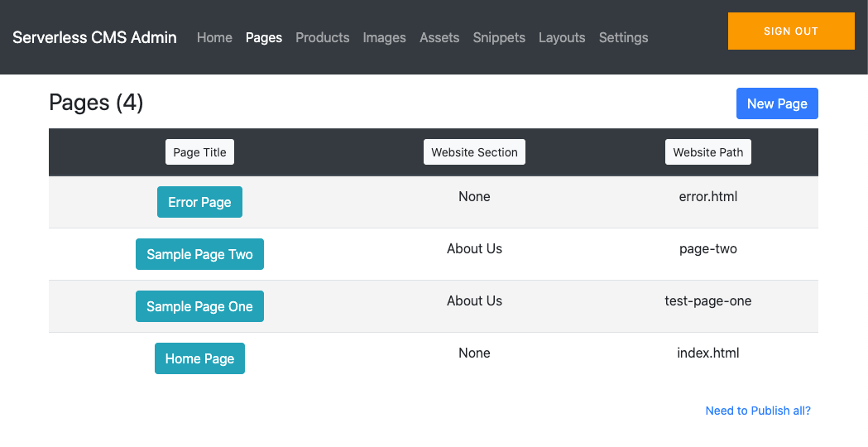Select Pages in the top navigation
The width and height of the screenshot is (868, 447).
[x=264, y=37]
